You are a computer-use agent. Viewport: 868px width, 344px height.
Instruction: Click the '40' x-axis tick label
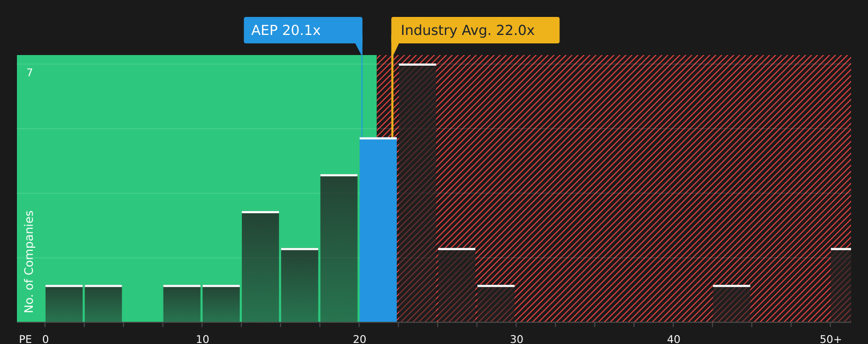tap(674, 339)
